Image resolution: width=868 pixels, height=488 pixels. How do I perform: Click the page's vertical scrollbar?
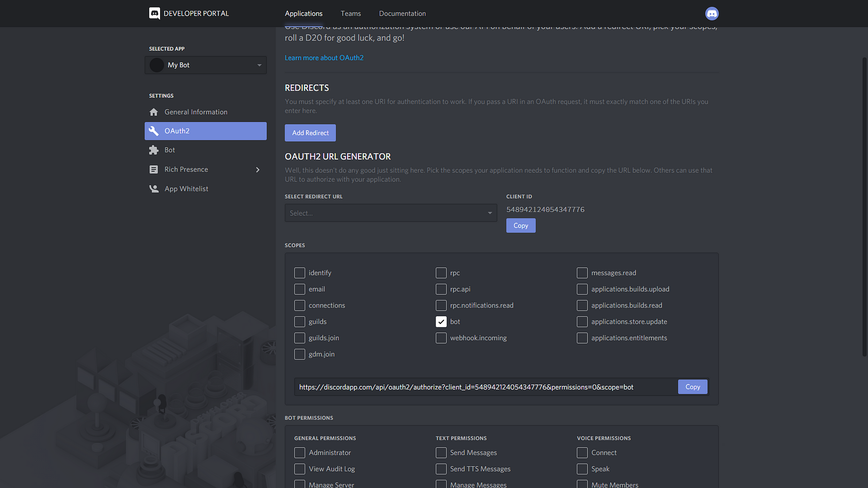coord(865,207)
